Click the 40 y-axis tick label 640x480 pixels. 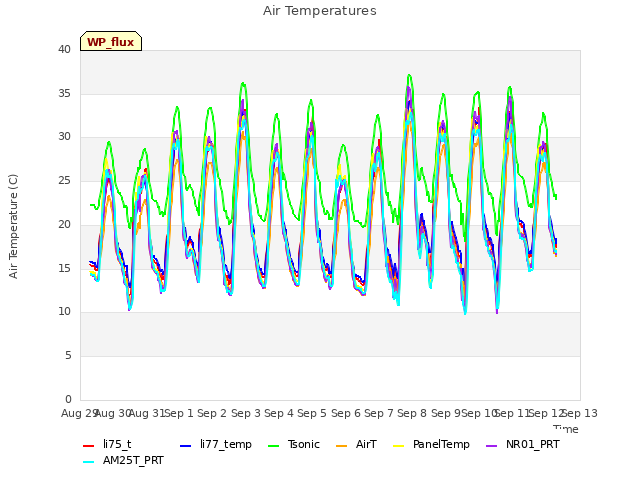[x=64, y=50]
